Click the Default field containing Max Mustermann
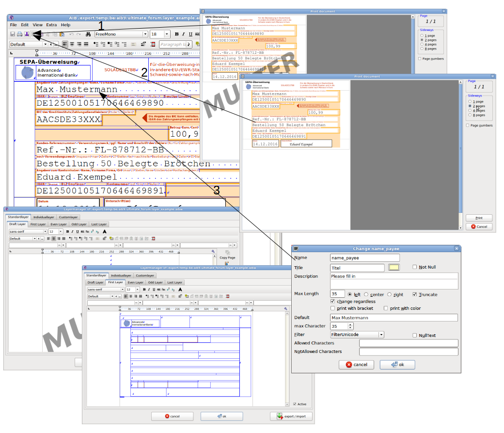This screenshot has width=504, height=433. click(x=394, y=318)
